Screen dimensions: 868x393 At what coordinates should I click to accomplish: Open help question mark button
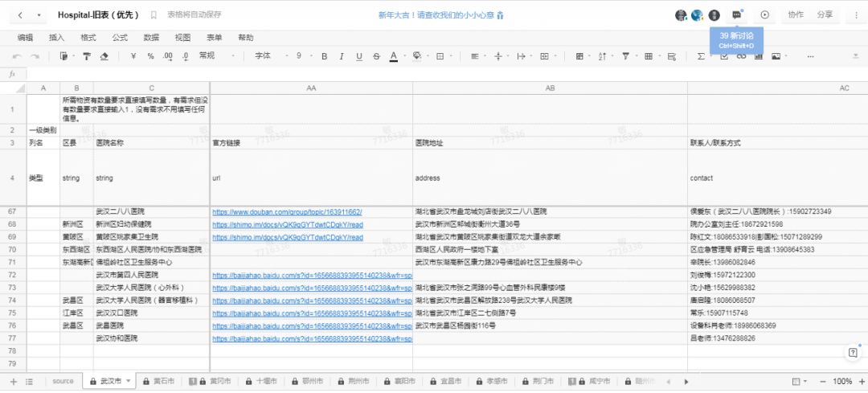point(853,353)
